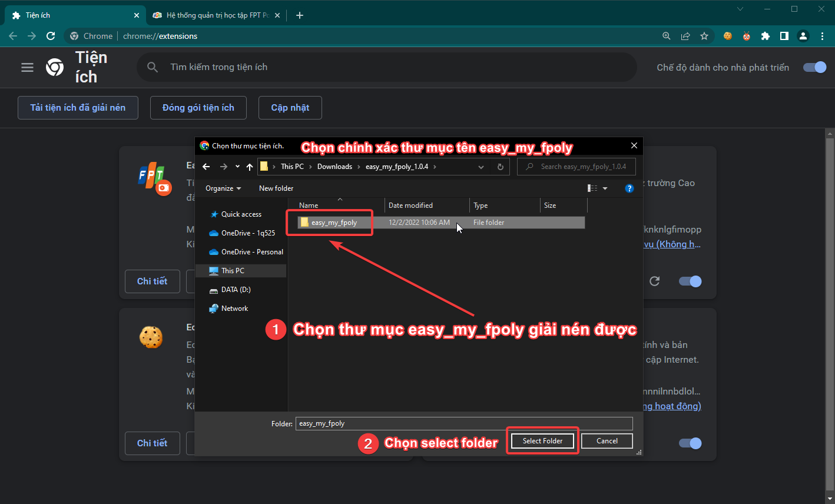
Task: Open Chi tiết for second extension
Action: (x=152, y=443)
